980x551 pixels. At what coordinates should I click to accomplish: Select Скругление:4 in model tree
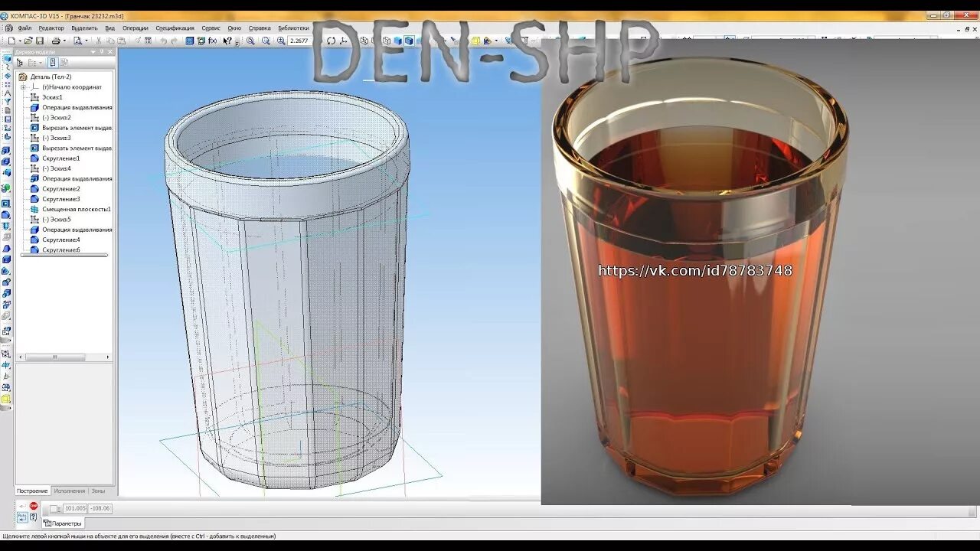coord(55,240)
